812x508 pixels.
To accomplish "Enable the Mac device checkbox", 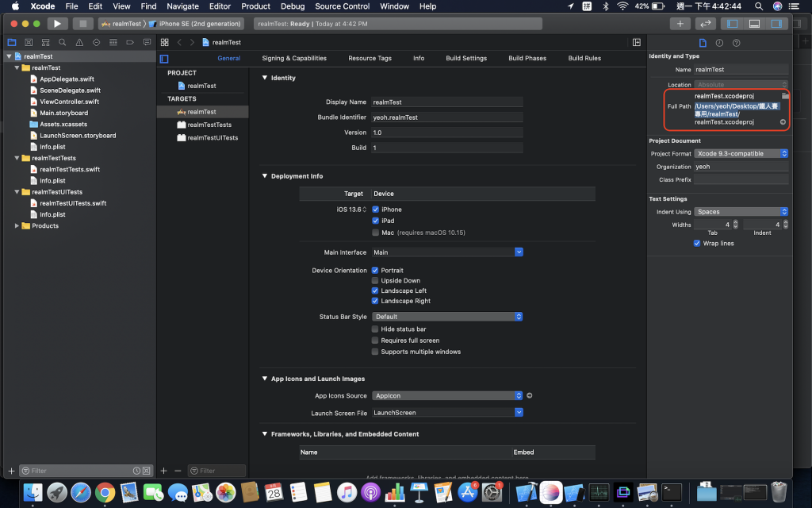I will tap(375, 233).
